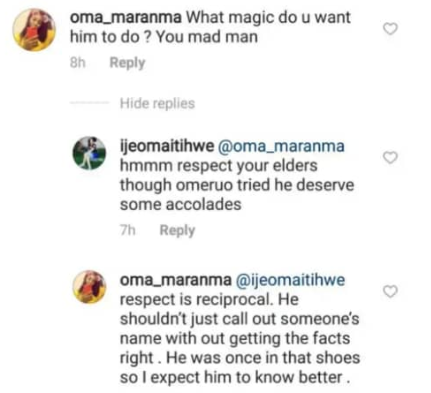Screen dimensions: 431x393
Task: Like ijeomaitihwe's reply with heart icon
Action: (390, 157)
